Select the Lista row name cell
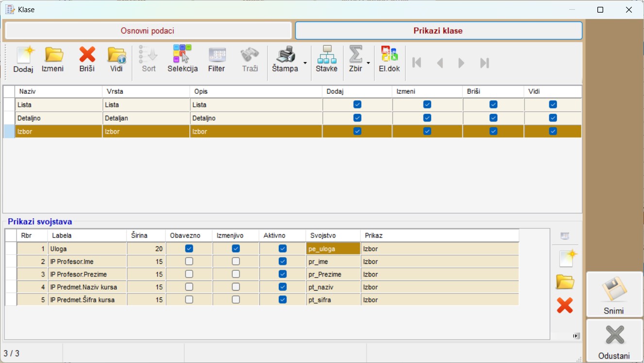 click(x=59, y=104)
